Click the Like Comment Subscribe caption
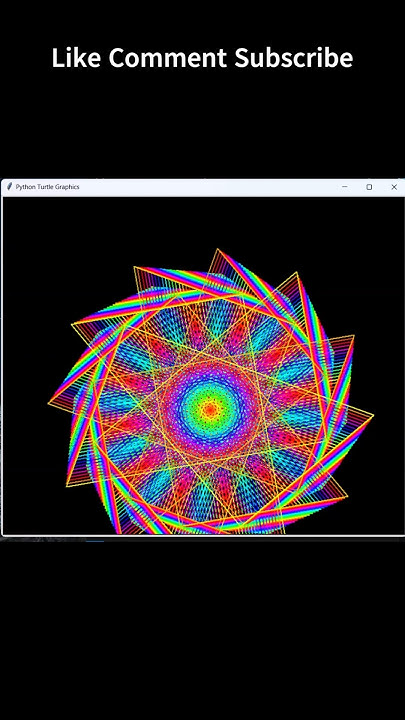The height and width of the screenshot is (720, 405). click(202, 58)
